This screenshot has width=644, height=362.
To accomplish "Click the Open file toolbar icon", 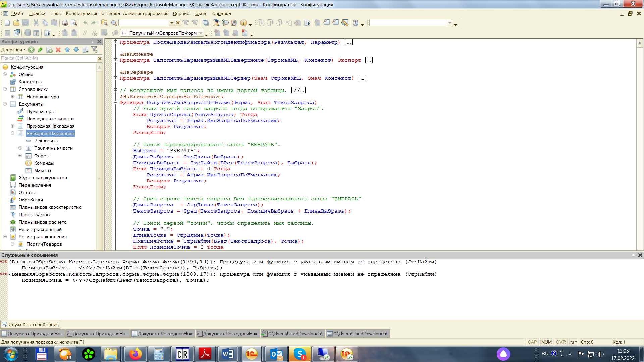I will click(16, 23).
